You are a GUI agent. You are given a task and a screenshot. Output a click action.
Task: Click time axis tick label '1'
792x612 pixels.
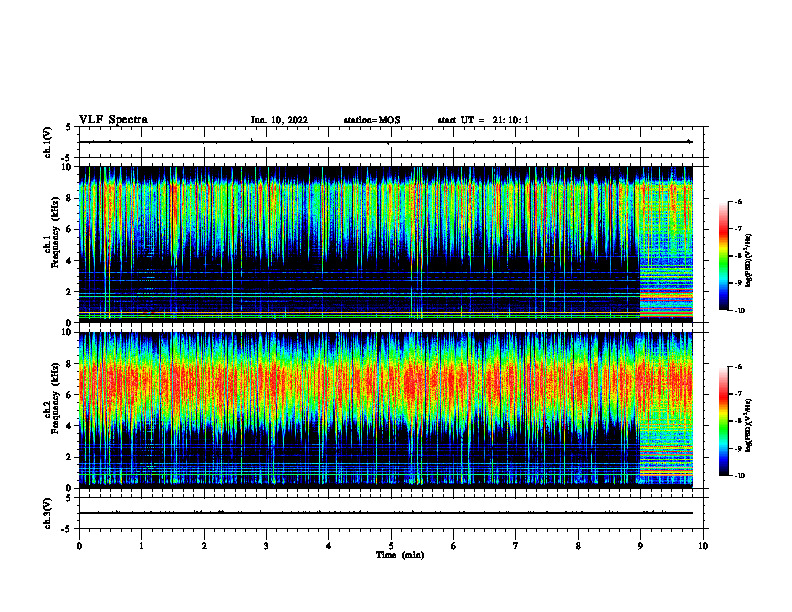(141, 546)
